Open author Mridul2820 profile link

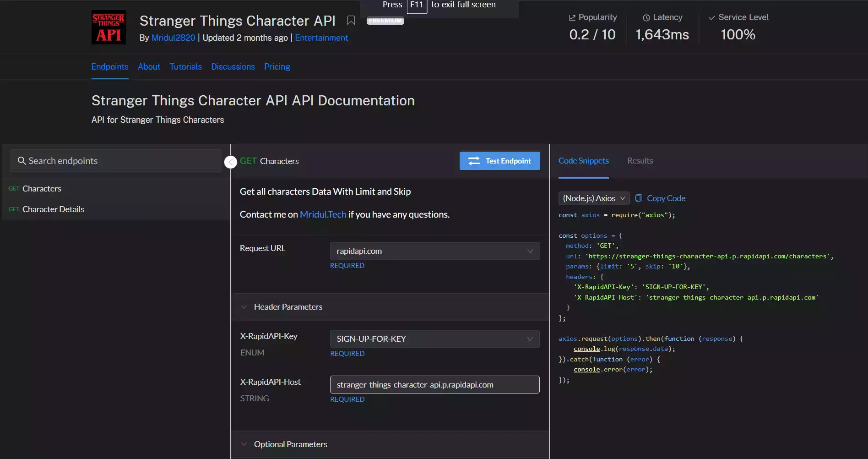point(174,38)
